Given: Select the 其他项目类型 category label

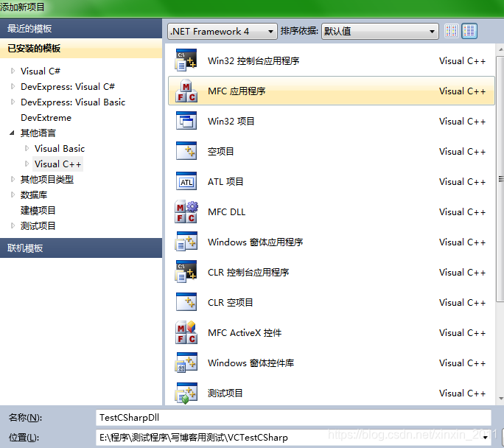Looking at the screenshot, I should (x=47, y=179).
